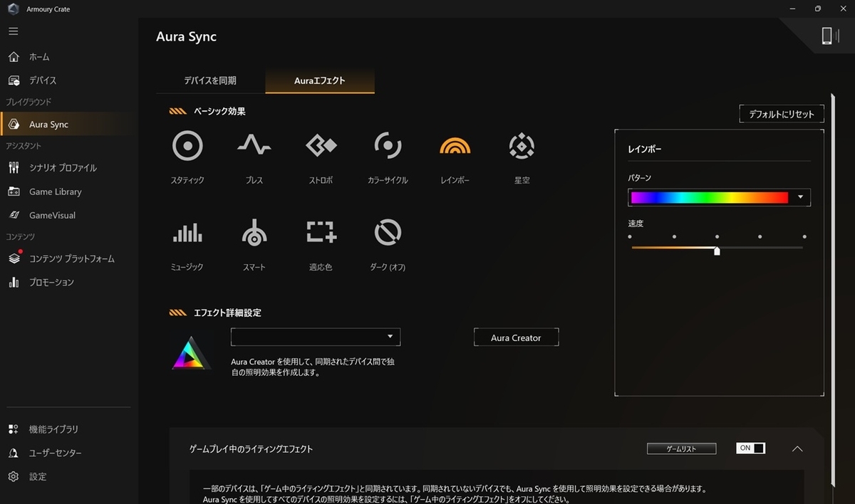Open コンテンツ プラットフォーム in sidebar
The height and width of the screenshot is (504, 855).
69,259
